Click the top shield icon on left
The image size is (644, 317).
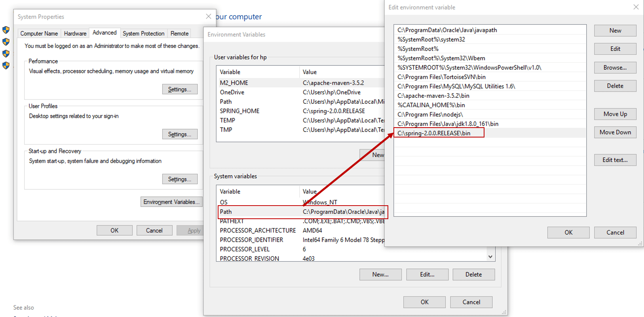[6, 30]
